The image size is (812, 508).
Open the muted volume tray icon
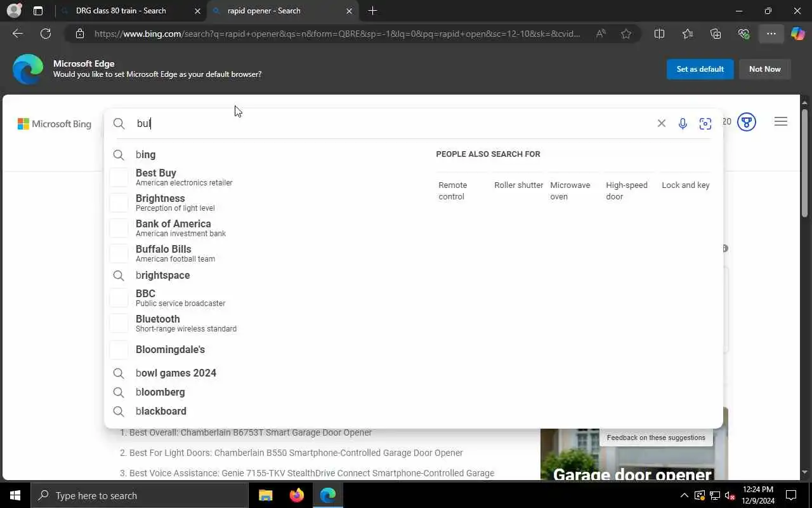(730, 495)
